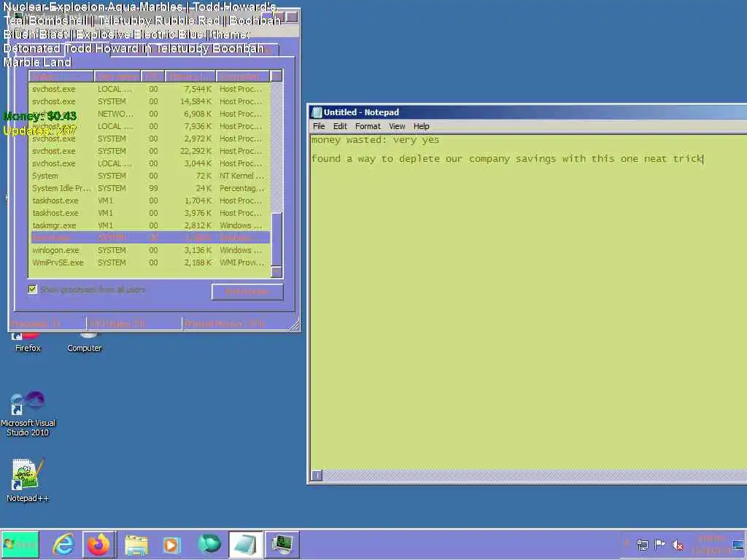
Task: Open the Format menu in Notepad
Action: [368, 126]
